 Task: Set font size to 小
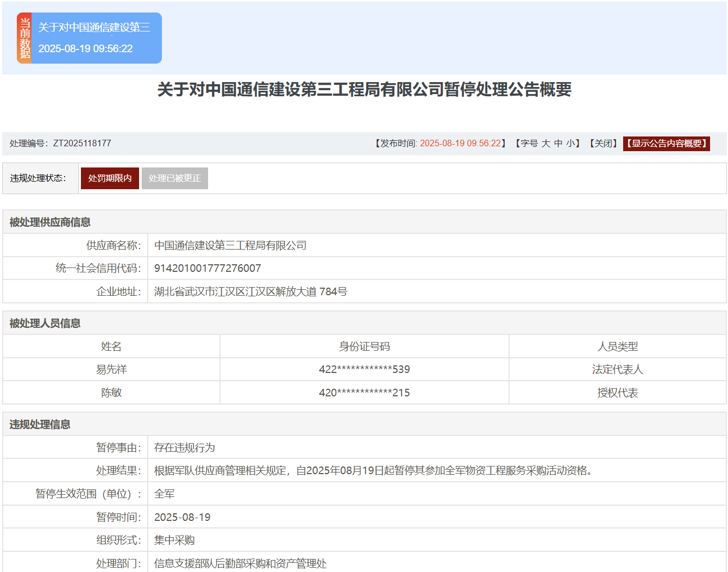tap(570, 144)
